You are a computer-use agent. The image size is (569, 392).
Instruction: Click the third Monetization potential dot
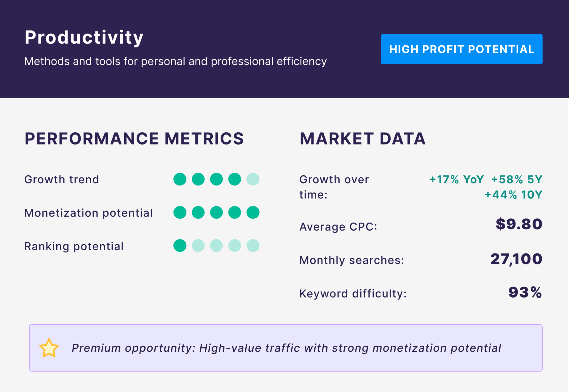[x=216, y=213]
